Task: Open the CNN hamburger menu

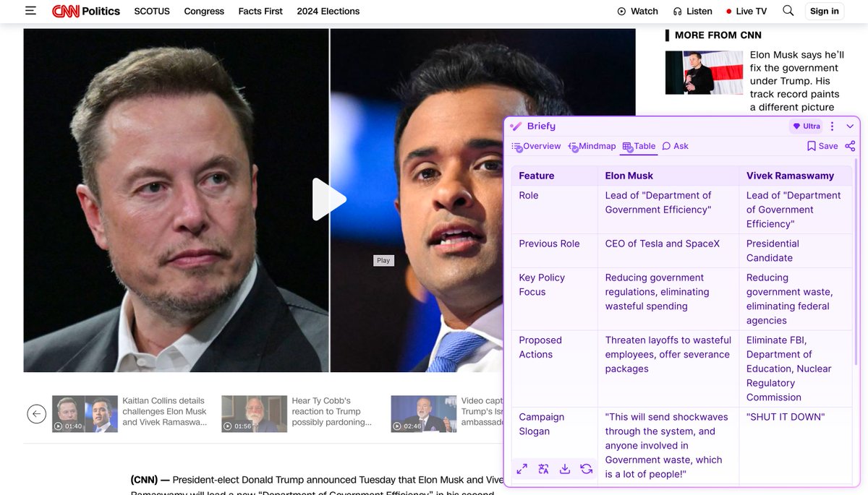Action: coord(30,11)
